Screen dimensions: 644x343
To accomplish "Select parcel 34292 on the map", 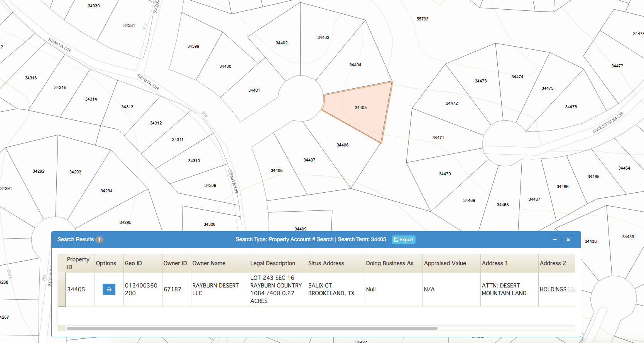I will tap(39, 171).
